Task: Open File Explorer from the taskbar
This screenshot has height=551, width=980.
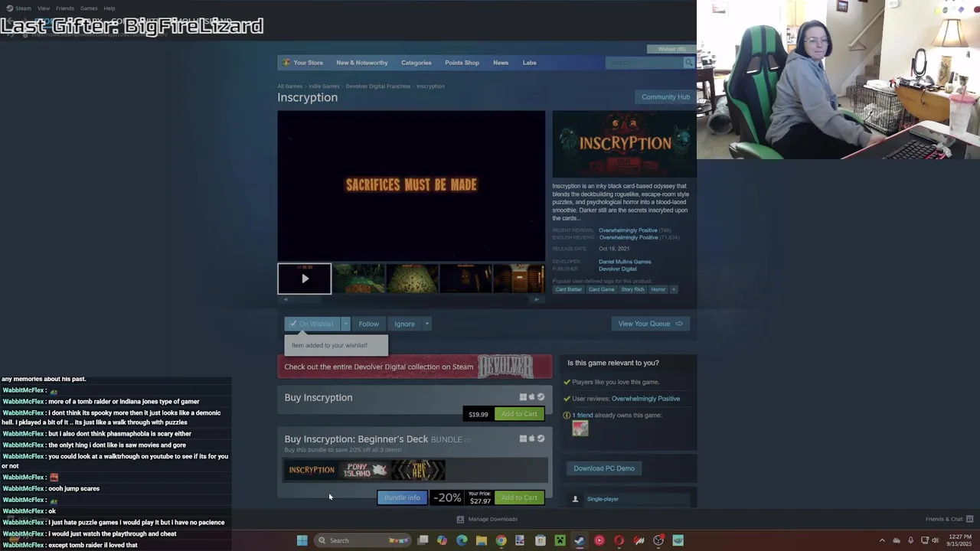Action: pyautogui.click(x=482, y=540)
